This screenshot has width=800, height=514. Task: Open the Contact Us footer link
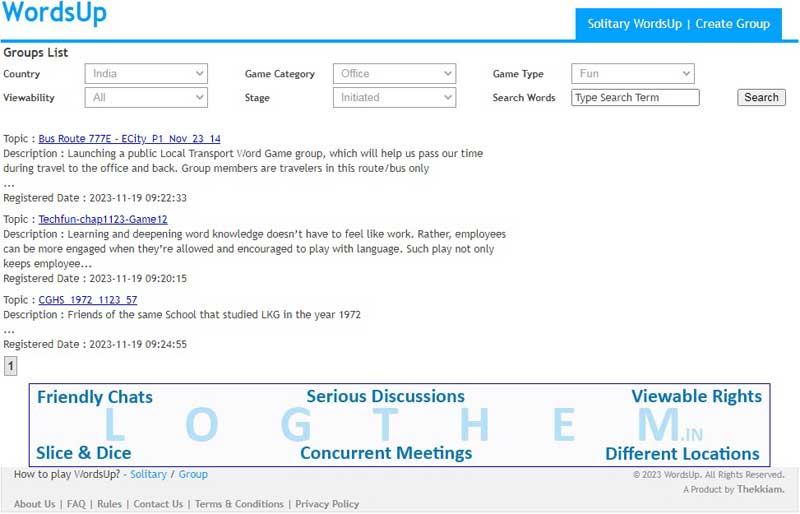coord(158,504)
